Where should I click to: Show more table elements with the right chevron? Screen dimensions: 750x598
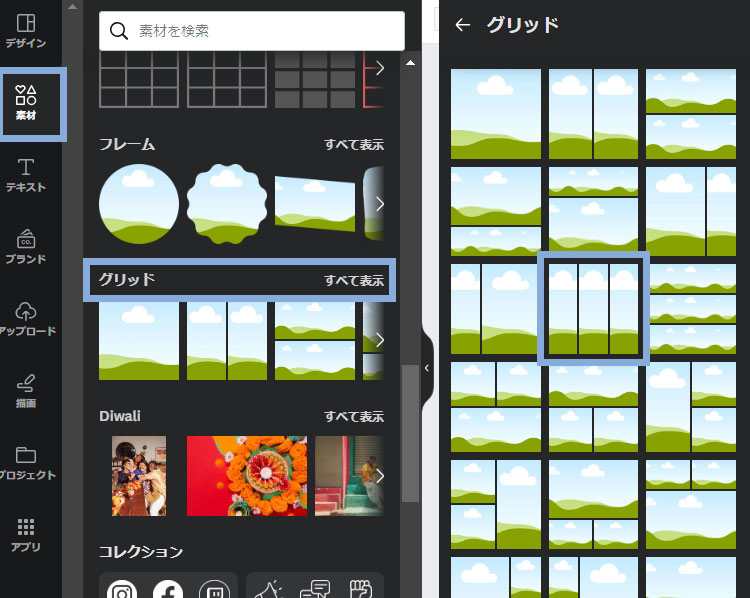[x=379, y=68]
